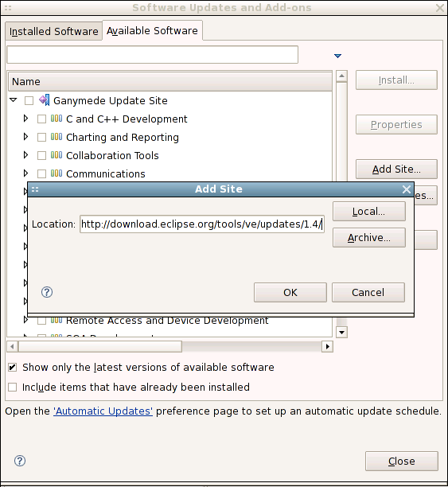Expand the Charting and Reporting node
The image size is (448, 487).
(25, 137)
